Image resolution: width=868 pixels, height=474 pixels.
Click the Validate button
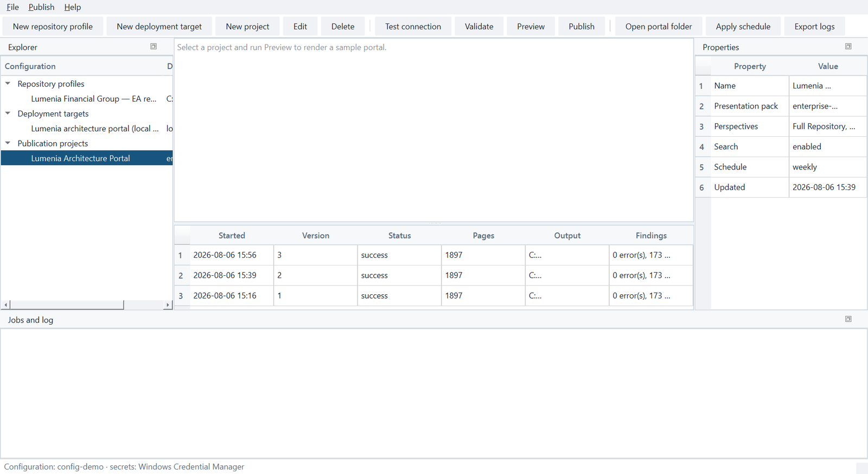pyautogui.click(x=479, y=27)
